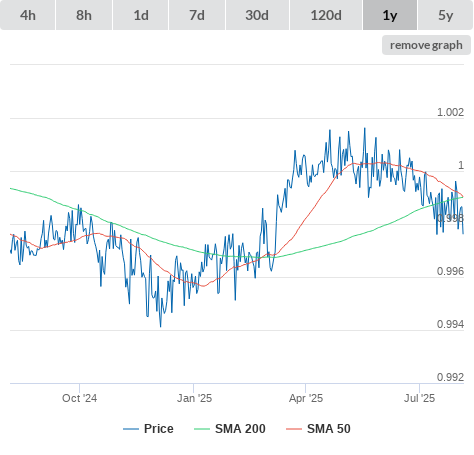This screenshot has height=455, width=474.
Task: Show the 30d chart range
Action: [257, 15]
